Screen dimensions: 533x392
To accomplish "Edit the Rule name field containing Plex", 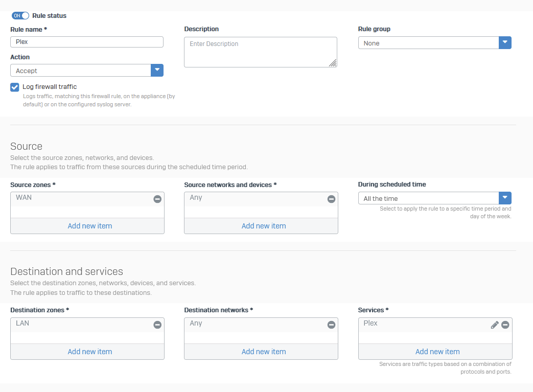I will 87,42.
